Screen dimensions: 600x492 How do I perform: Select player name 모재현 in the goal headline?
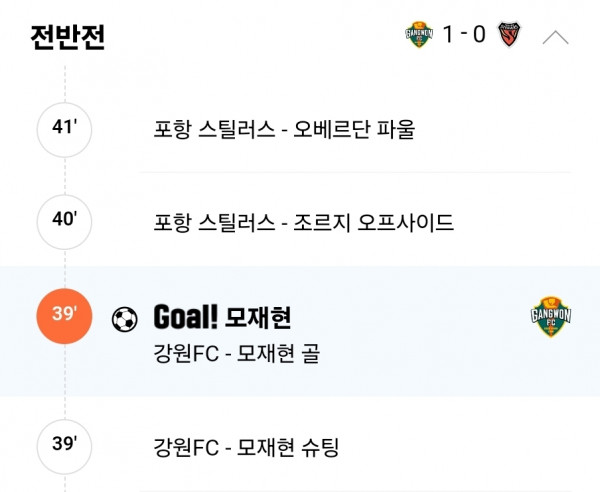pyautogui.click(x=259, y=318)
